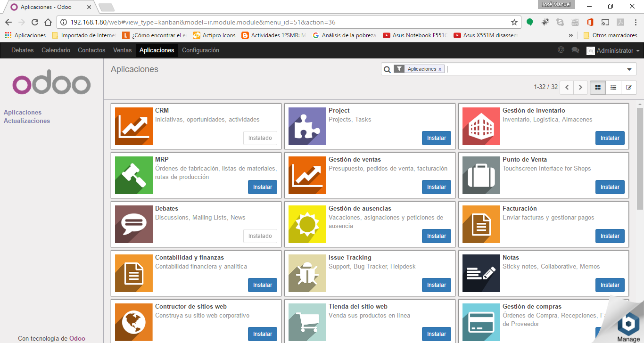Install the MRP module
The height and width of the screenshot is (343, 644).
click(x=263, y=187)
